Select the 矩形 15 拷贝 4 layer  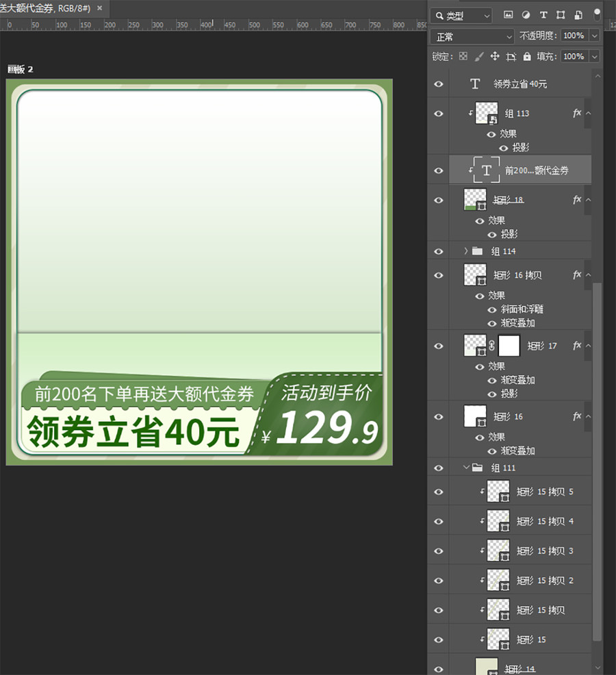(x=519, y=522)
